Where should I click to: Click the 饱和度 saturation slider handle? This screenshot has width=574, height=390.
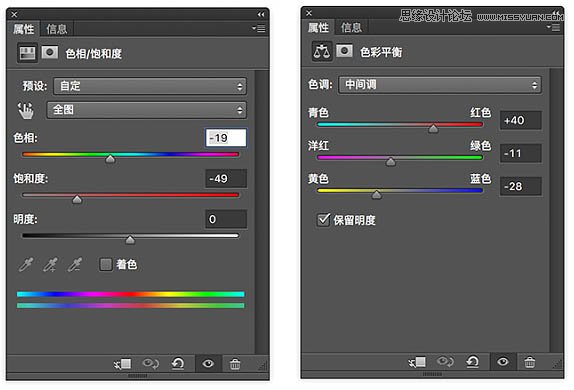(77, 200)
